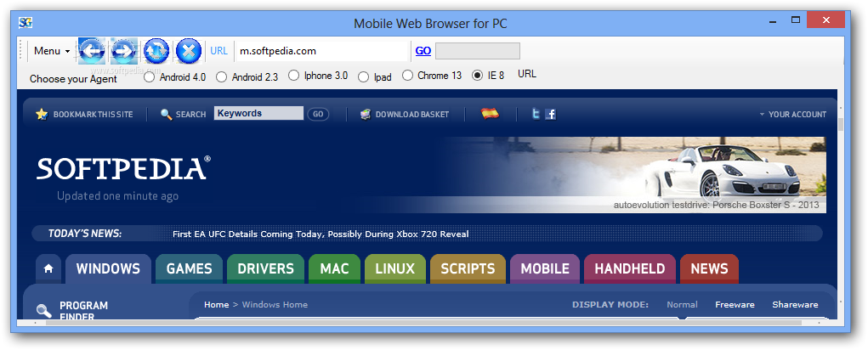
Task: Click the Twitter icon
Action: 536,114
